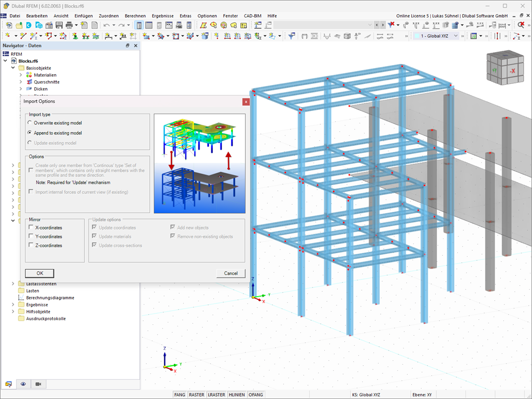Close the Navigator - Daten panel

(x=136, y=46)
